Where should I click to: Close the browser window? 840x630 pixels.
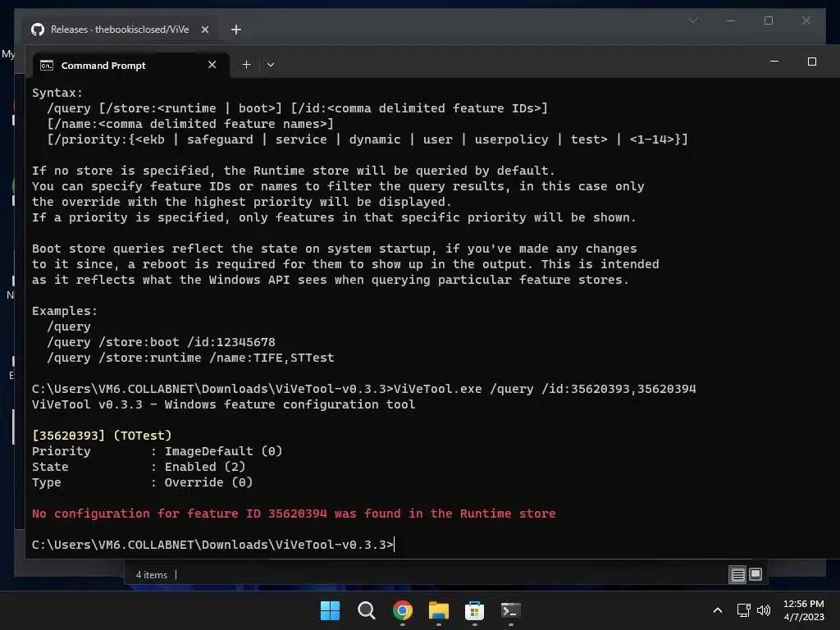[806, 21]
